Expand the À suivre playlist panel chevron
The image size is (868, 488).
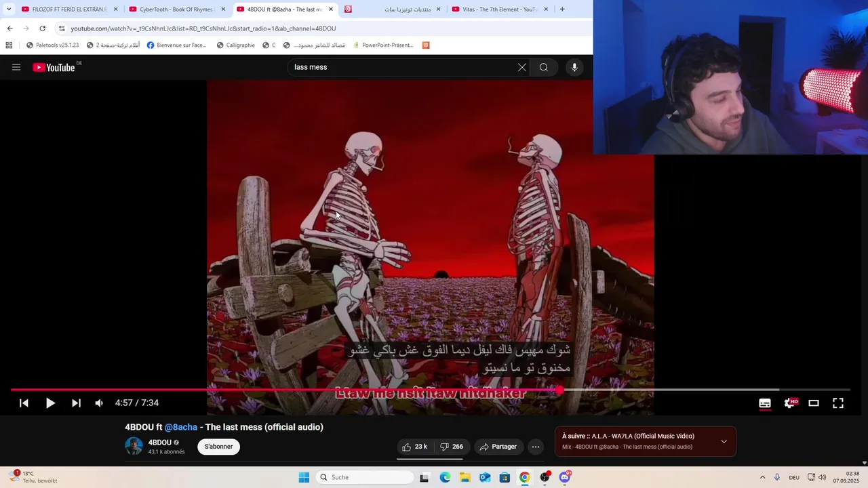(x=724, y=441)
